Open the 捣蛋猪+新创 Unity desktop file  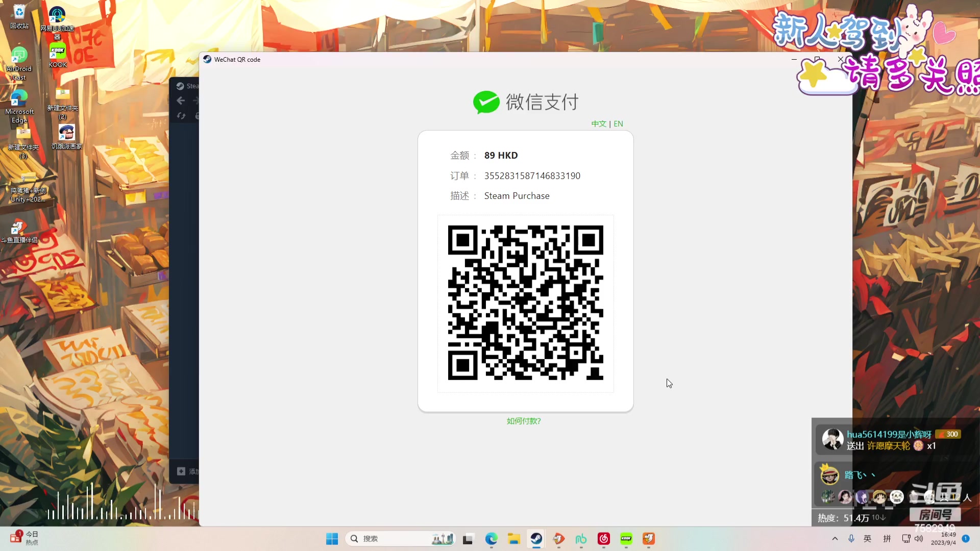[28, 187]
